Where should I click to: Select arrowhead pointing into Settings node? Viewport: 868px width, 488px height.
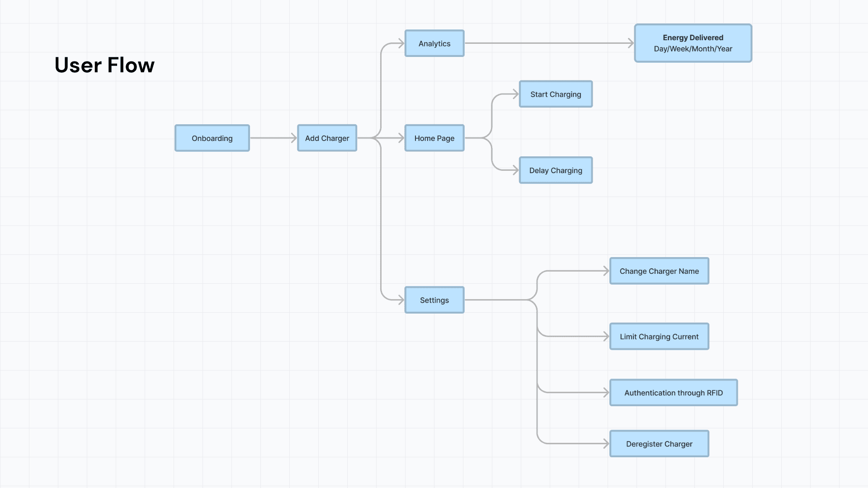pyautogui.click(x=401, y=300)
